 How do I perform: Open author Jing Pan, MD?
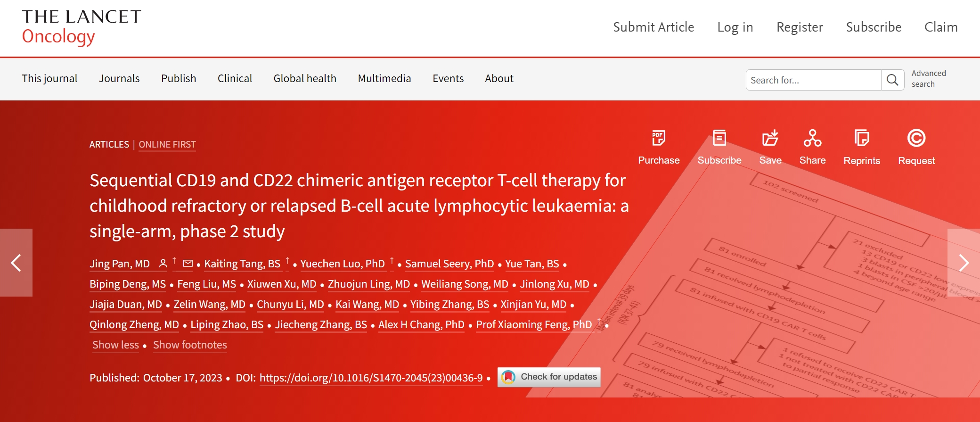(120, 264)
